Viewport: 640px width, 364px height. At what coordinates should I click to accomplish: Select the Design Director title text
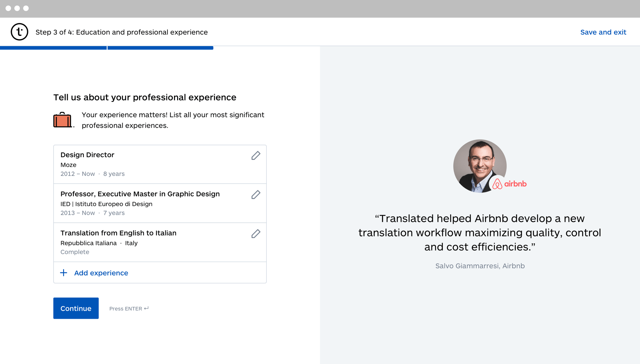tap(87, 155)
